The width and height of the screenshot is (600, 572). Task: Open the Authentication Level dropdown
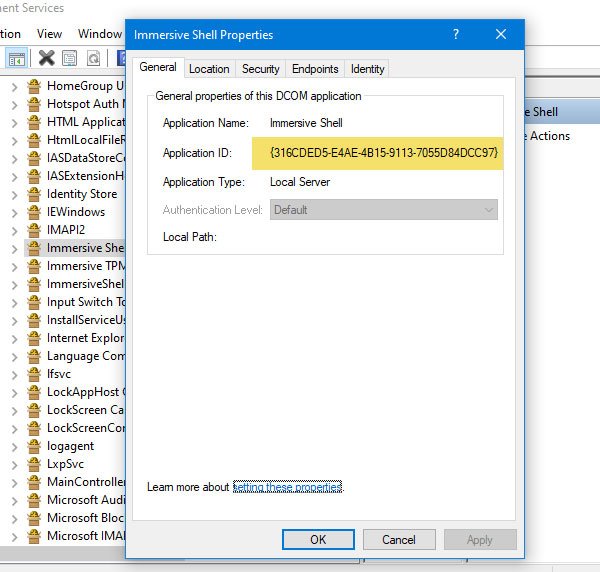pos(384,210)
